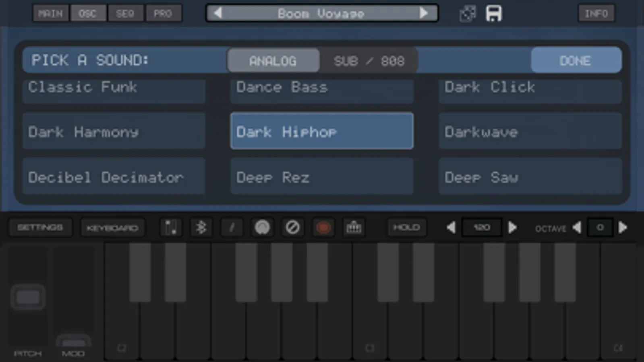Select the Deep Rez sound
The image size is (644, 362).
pyautogui.click(x=322, y=176)
